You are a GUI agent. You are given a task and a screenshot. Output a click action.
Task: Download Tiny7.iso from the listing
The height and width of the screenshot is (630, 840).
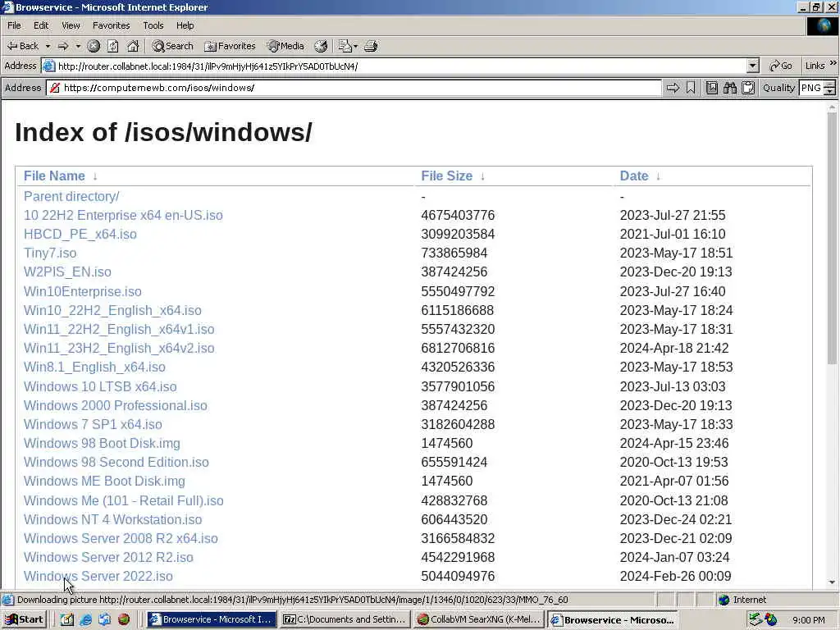click(x=50, y=253)
